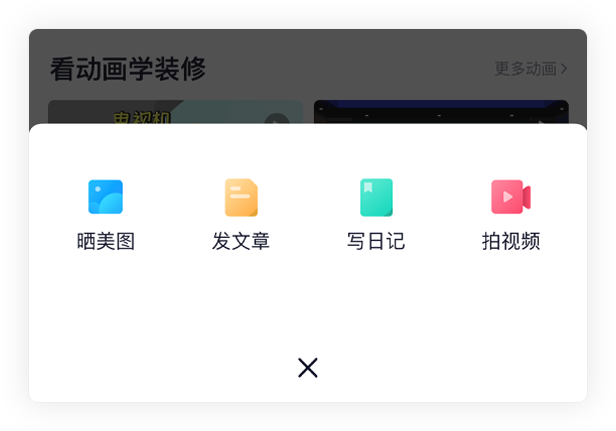Tap the blue 晒美图 picture icon
The height and width of the screenshot is (431, 616).
pyautogui.click(x=105, y=197)
